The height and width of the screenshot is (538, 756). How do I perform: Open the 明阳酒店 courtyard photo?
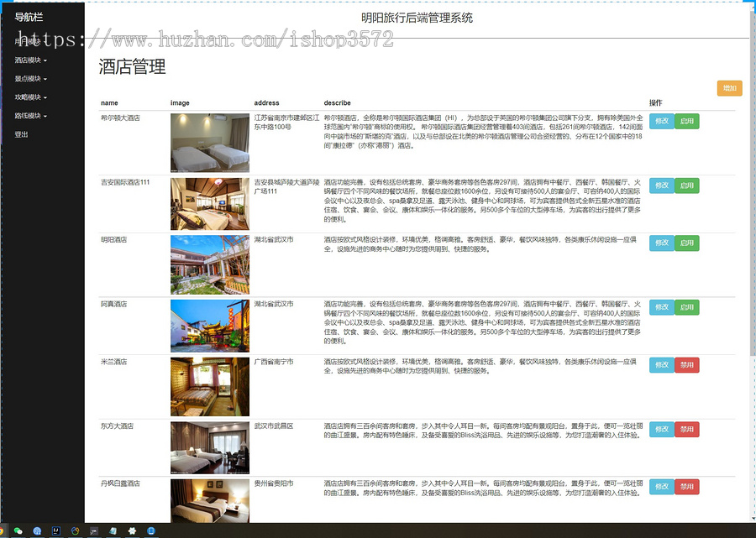point(210,264)
